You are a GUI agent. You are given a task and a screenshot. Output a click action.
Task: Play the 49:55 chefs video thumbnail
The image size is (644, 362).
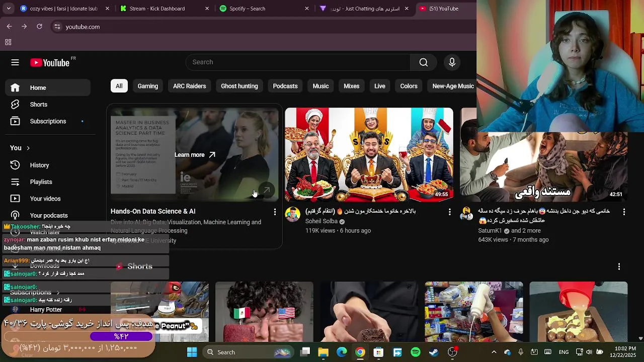click(369, 155)
